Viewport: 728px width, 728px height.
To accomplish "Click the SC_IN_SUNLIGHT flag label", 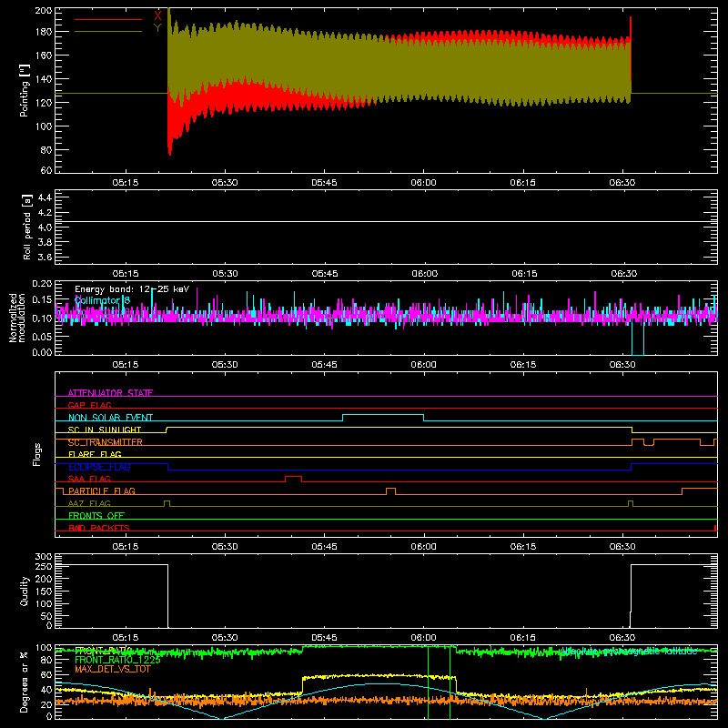I will [x=105, y=430].
